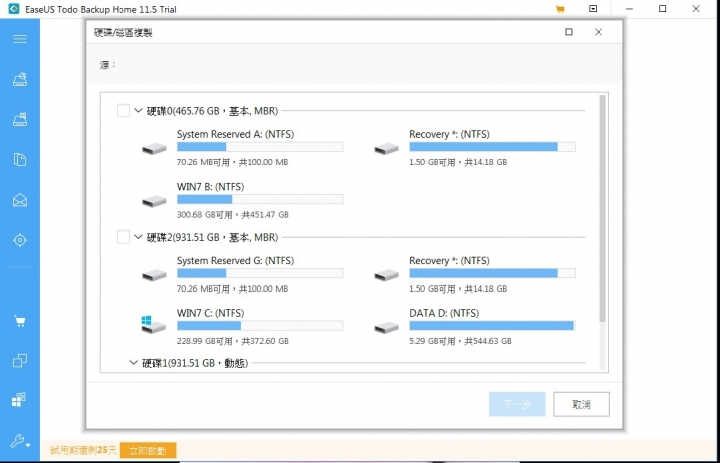The width and height of the screenshot is (720, 463).
Task: Select System Reserved G: partition drive icon
Action: click(154, 275)
